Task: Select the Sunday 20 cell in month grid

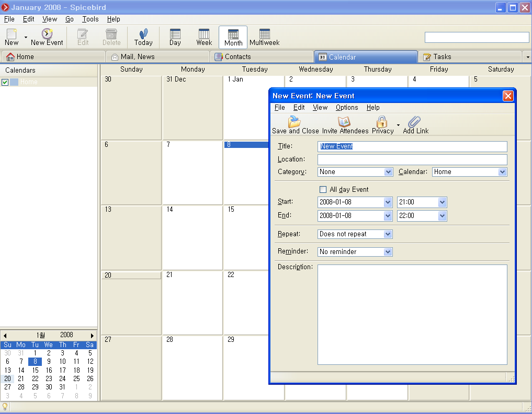Action: point(131,303)
